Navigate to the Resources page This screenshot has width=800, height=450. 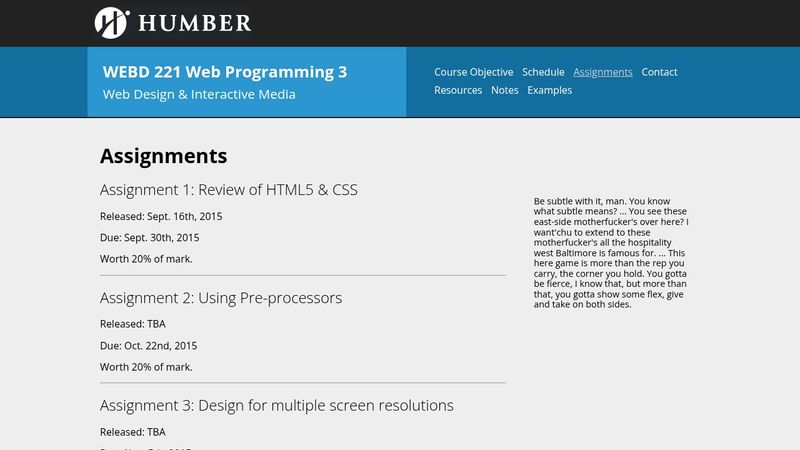click(x=458, y=90)
